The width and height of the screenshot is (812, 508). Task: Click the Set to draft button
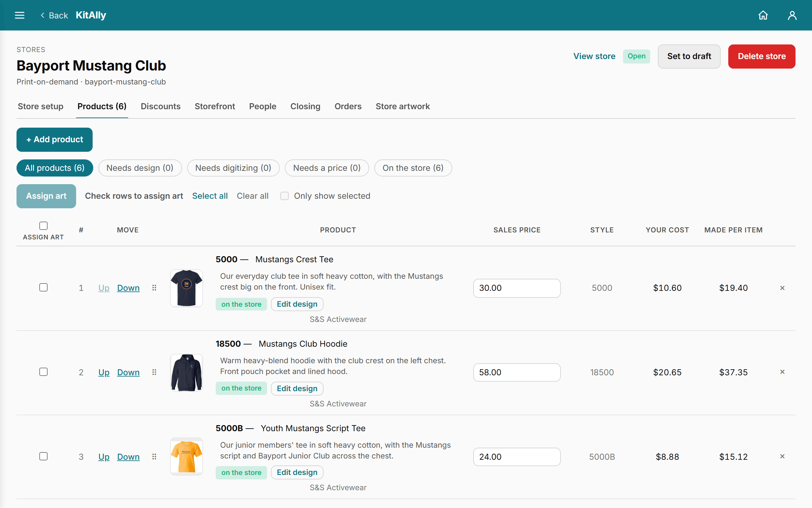[689, 56]
